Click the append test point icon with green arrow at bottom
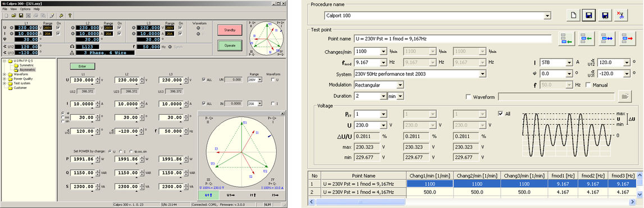Image resolution: width=644 pixels, height=208 pixels. click(x=567, y=39)
